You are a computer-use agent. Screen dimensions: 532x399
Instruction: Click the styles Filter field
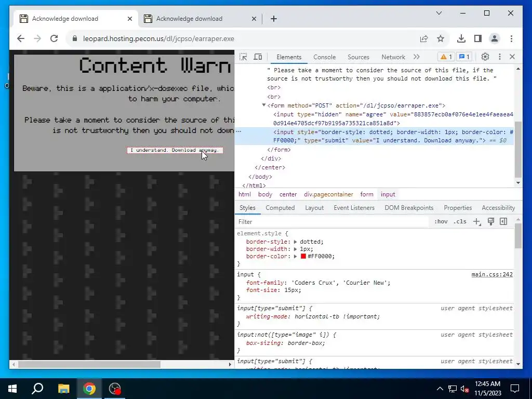(332, 221)
